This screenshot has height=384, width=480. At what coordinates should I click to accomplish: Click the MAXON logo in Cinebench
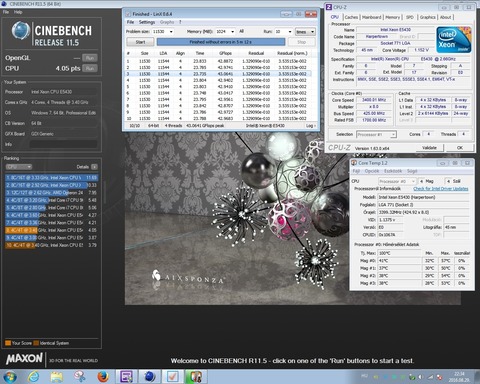pos(24,359)
